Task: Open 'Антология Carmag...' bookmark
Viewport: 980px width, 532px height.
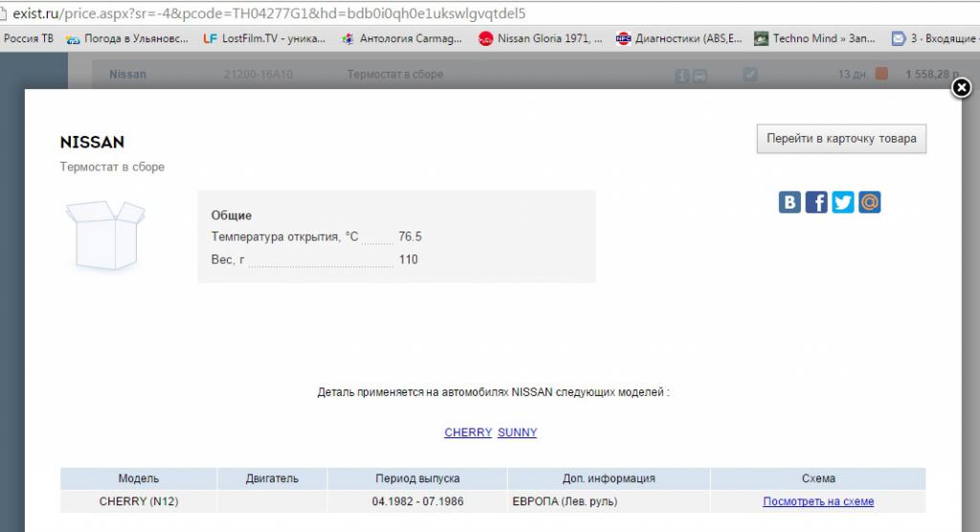Action: 402,39
